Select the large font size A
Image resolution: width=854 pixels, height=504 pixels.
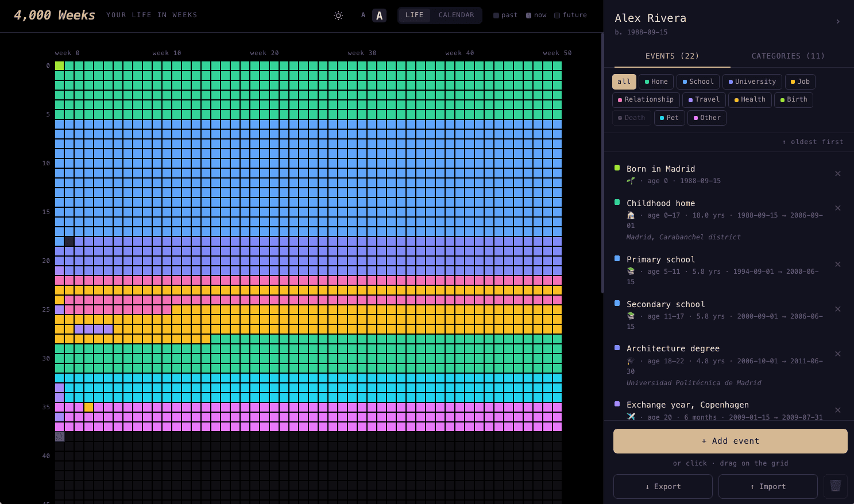379,15
